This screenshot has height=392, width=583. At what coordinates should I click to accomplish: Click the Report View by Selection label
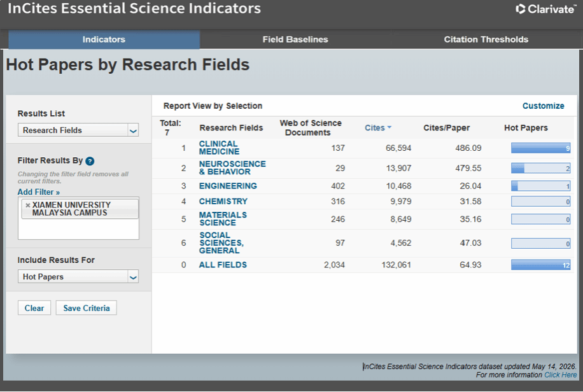coord(213,106)
